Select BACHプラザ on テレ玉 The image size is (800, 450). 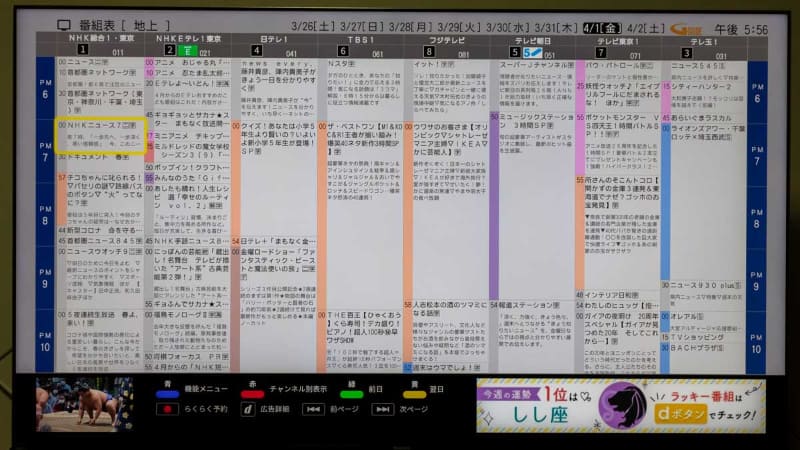[x=704, y=358]
